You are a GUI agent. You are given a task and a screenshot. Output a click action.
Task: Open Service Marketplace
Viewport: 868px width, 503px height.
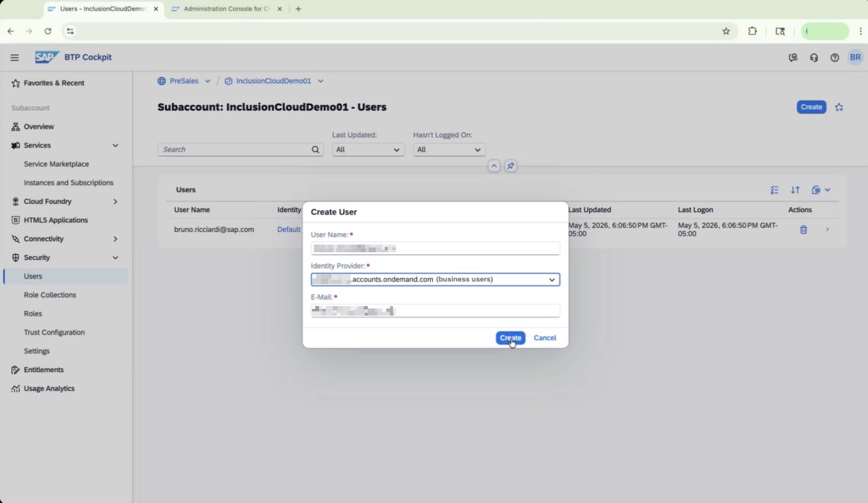pyautogui.click(x=56, y=164)
